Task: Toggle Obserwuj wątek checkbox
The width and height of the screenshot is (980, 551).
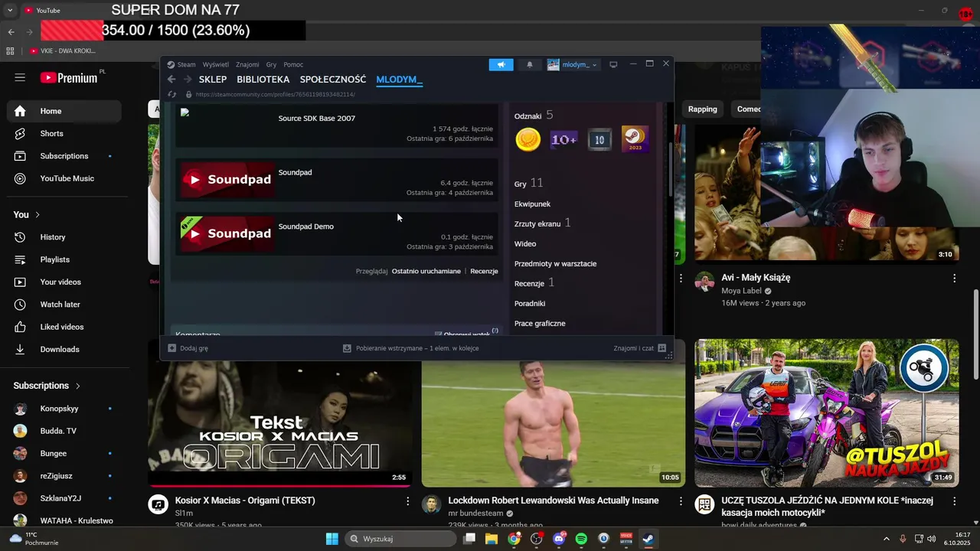Action: click(x=438, y=335)
